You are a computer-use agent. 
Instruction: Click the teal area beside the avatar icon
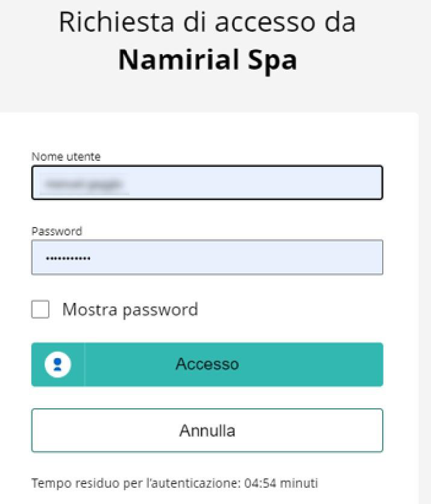pyautogui.click(x=77, y=364)
